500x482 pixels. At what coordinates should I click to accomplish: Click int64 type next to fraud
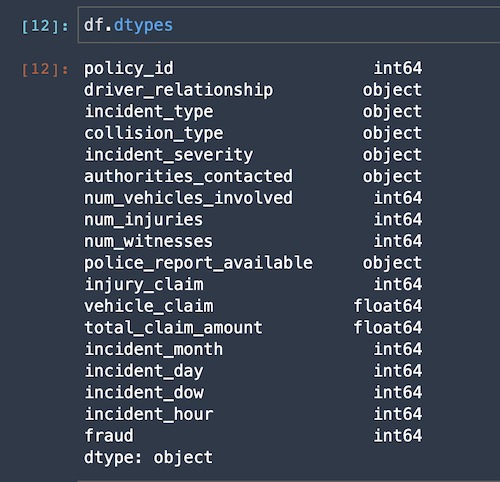pyautogui.click(x=398, y=436)
